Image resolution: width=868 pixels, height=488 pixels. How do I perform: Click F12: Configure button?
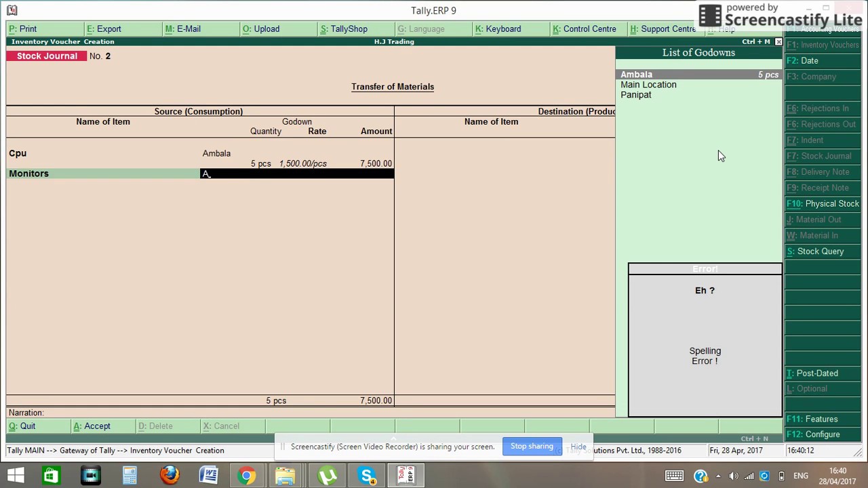823,434
